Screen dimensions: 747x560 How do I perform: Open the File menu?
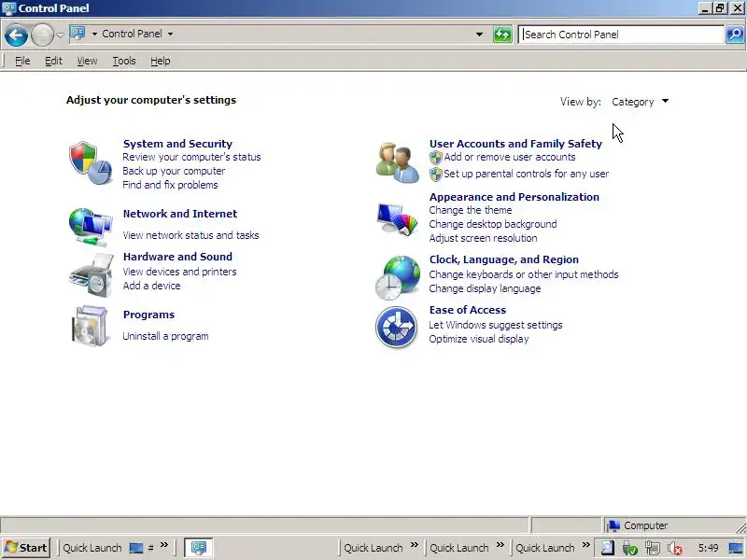coord(22,61)
